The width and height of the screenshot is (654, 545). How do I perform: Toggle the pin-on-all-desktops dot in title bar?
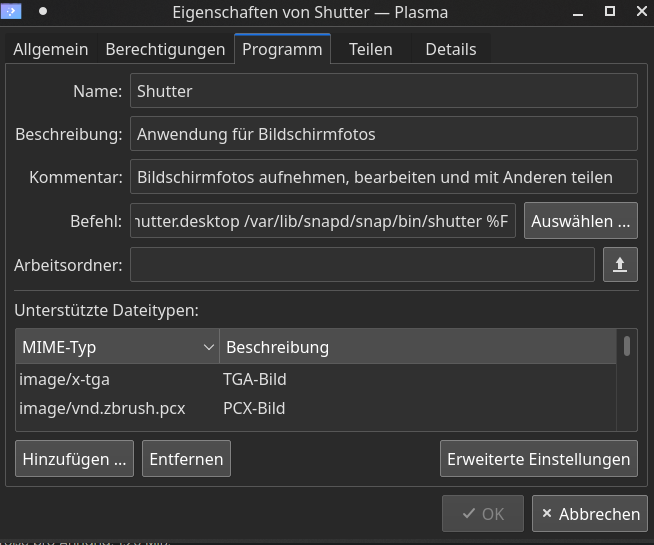[43, 11]
